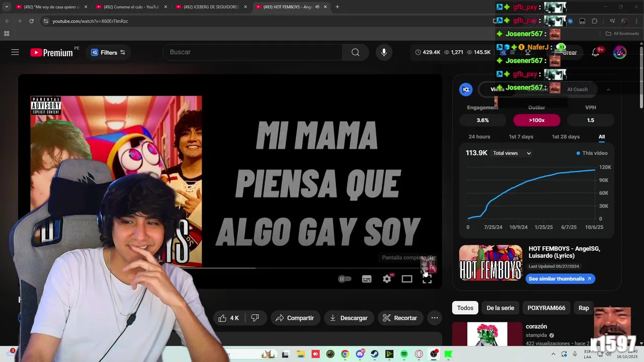The width and height of the screenshot is (644, 362).
Task: View site information icon
Action: [46, 21]
